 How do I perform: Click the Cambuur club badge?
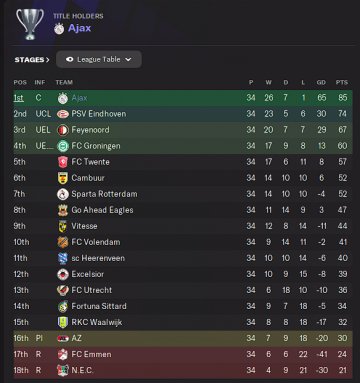(63, 178)
